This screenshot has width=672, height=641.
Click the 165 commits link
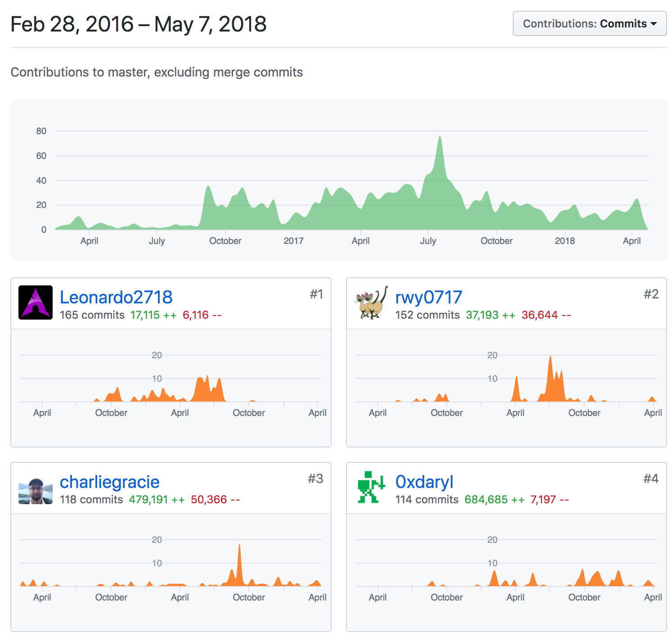pos(92,315)
